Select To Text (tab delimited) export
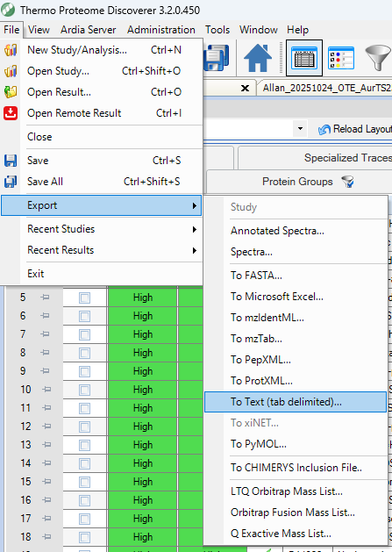392x552 pixels. pos(296,402)
